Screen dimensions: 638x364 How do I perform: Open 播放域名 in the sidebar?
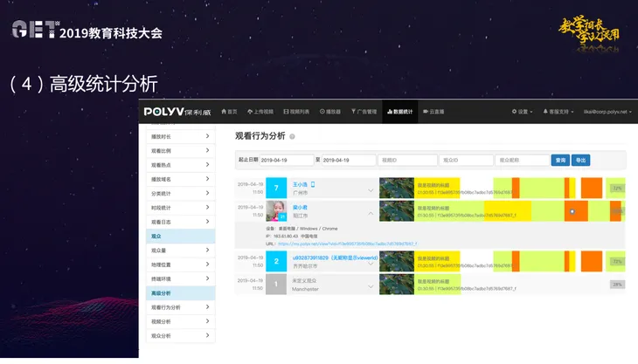[x=180, y=179]
